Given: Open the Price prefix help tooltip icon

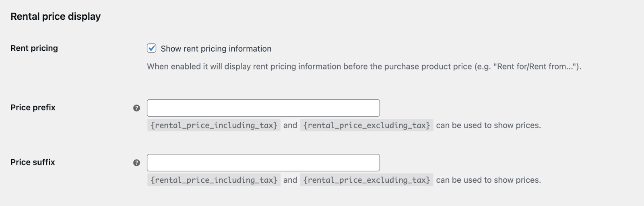Looking at the screenshot, I should pyautogui.click(x=136, y=108).
